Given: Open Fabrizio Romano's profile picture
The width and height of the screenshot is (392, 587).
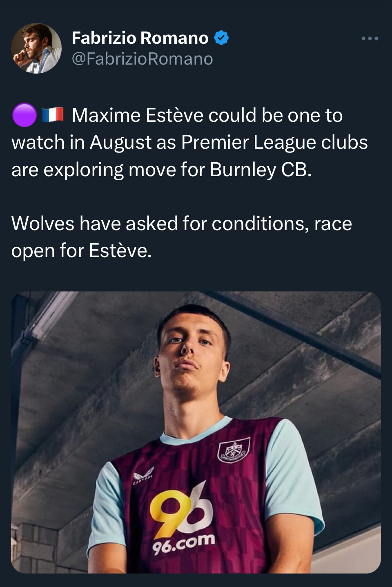Looking at the screenshot, I should (x=36, y=48).
